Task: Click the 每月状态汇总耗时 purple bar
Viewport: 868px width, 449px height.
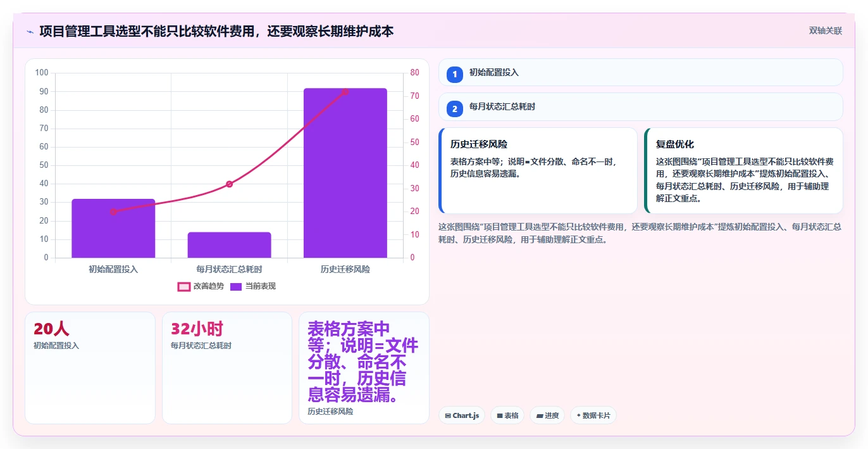Action: 229,245
